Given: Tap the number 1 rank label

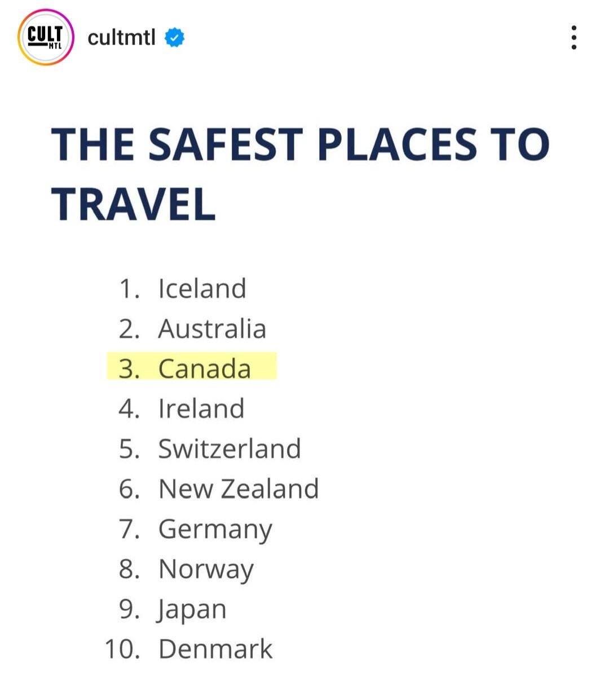Looking at the screenshot, I should [129, 289].
